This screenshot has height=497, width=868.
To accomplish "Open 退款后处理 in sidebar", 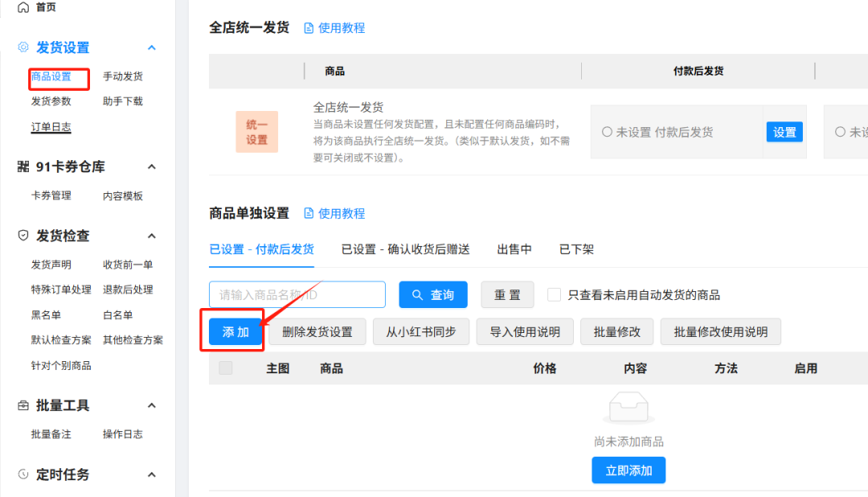I will [x=128, y=290].
